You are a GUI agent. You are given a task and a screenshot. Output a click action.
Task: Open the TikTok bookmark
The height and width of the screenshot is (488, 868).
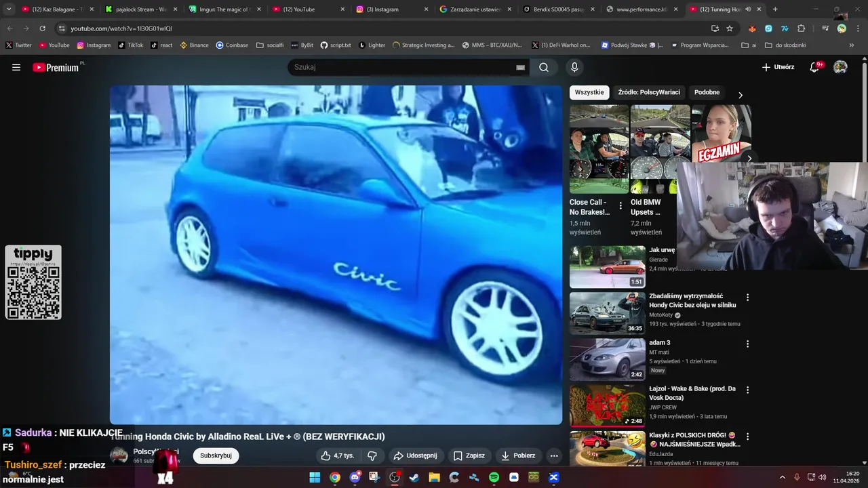click(x=130, y=45)
